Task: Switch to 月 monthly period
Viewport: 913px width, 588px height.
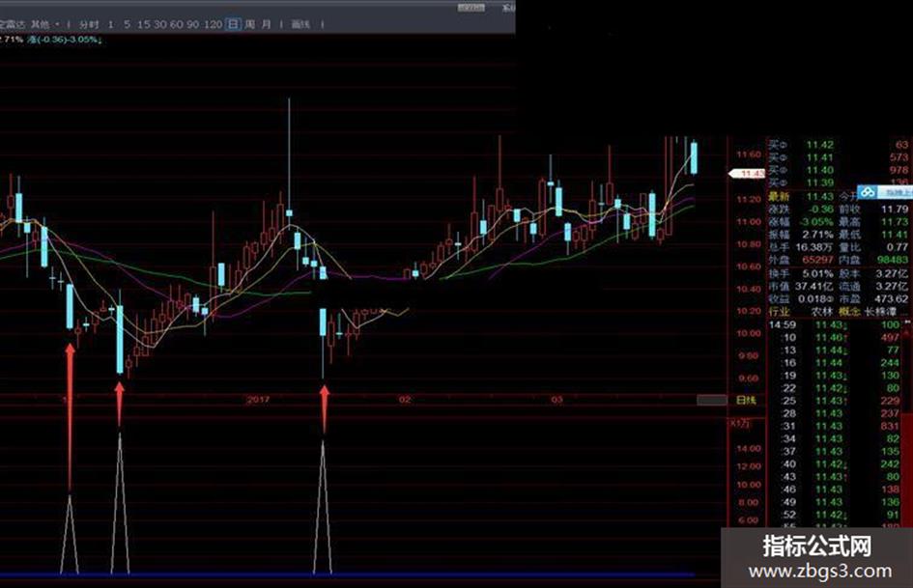Action: coord(266,24)
